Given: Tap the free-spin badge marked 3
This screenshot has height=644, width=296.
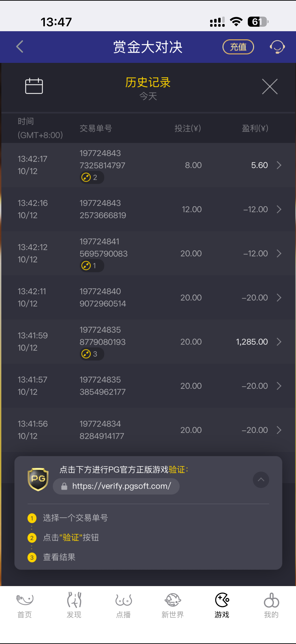Looking at the screenshot, I should (x=91, y=354).
